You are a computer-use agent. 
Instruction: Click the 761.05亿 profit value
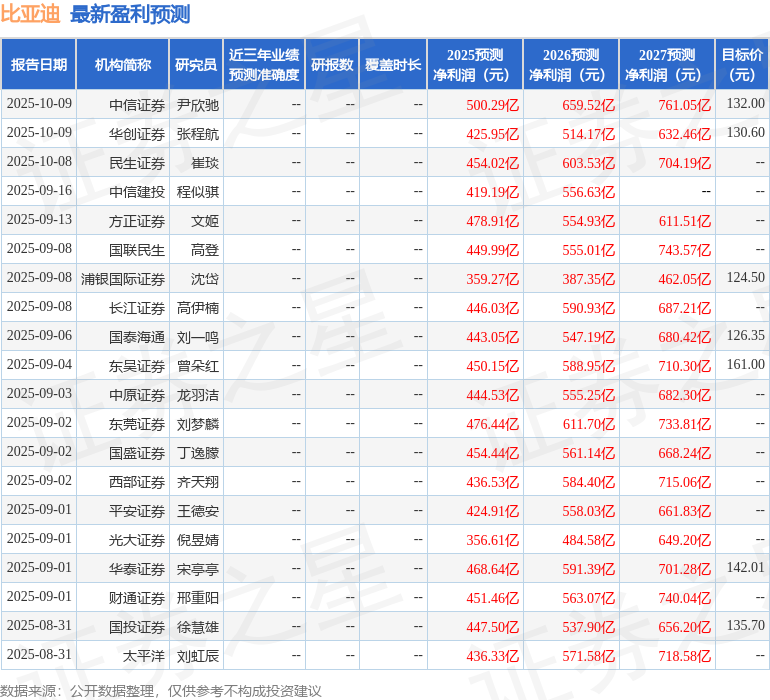tap(685, 105)
